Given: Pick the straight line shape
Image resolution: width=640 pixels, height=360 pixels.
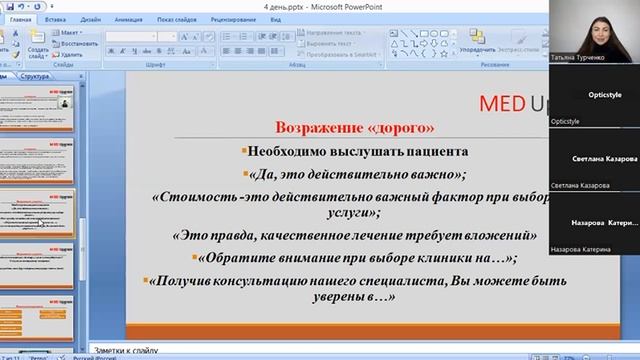Looking at the screenshot, I should pos(404,33).
